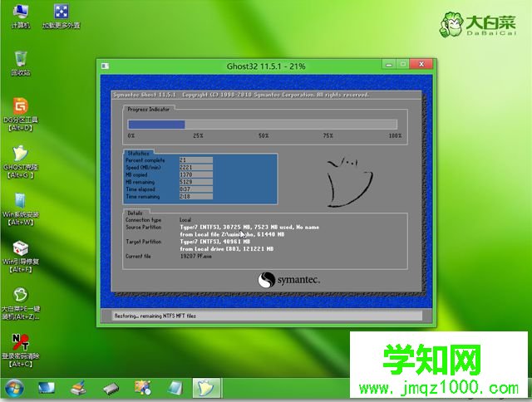Screen dimensions: 532x402
Task: Click the Time remaining value 2:18
Action: 196,196
